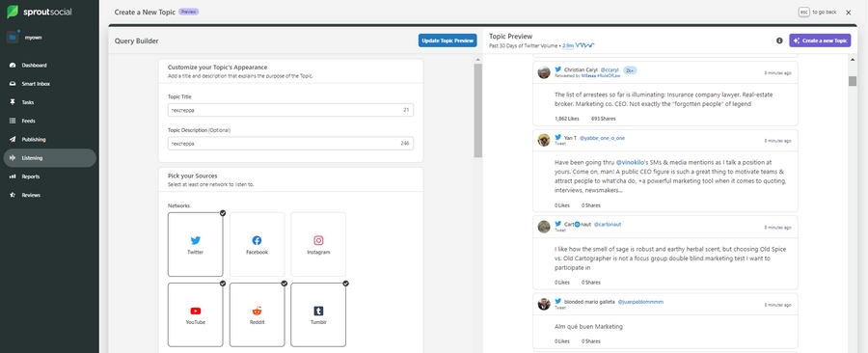Click the Tasks pin icon
Image resolution: width=868 pixels, height=353 pixels.
point(13,102)
